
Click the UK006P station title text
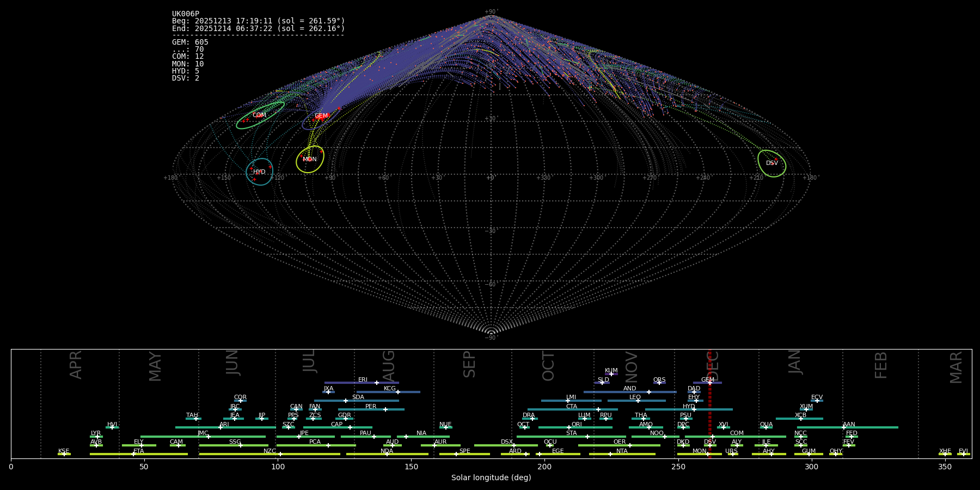click(x=186, y=14)
